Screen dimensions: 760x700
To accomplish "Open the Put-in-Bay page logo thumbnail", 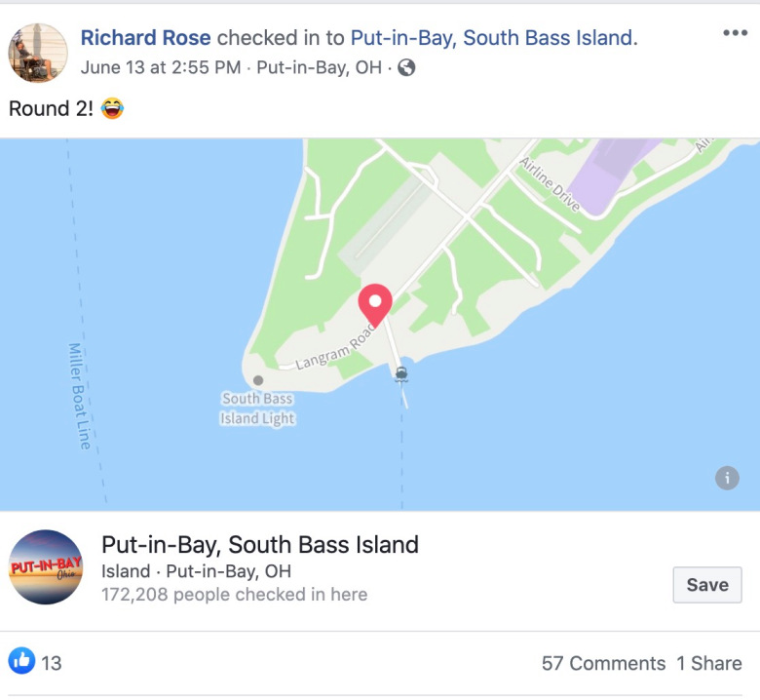I will (46, 567).
